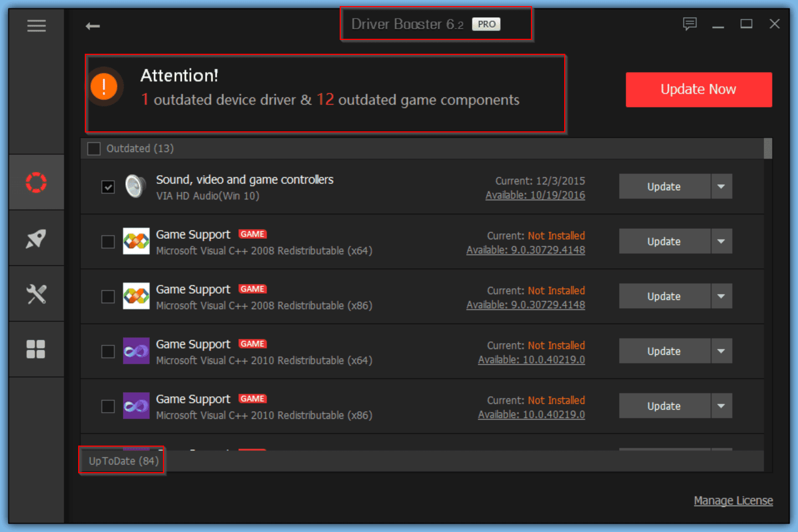The image size is (798, 532).
Task: Click GAME tag on 2008 (x64) row
Action: pyautogui.click(x=253, y=234)
